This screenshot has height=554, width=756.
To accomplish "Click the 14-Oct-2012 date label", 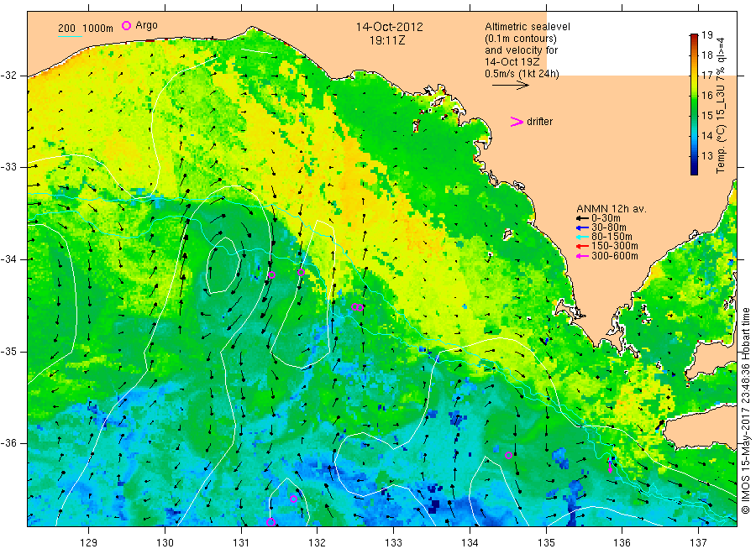I will 389,27.
